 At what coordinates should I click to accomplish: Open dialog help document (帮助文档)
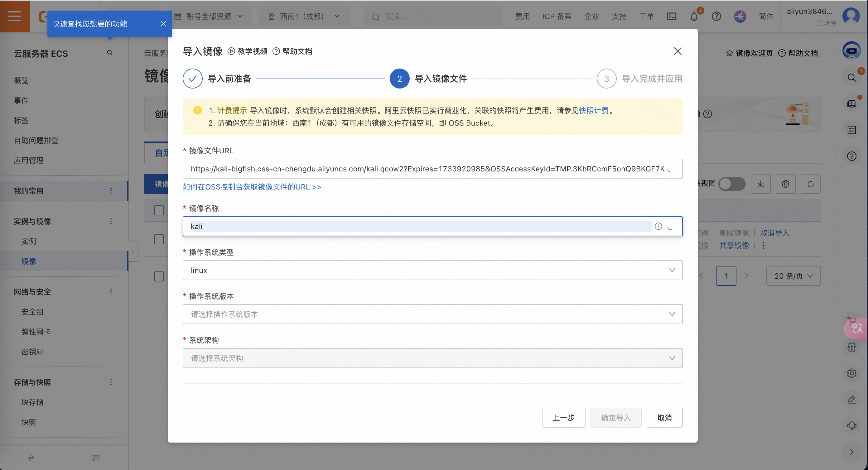pyautogui.click(x=292, y=51)
